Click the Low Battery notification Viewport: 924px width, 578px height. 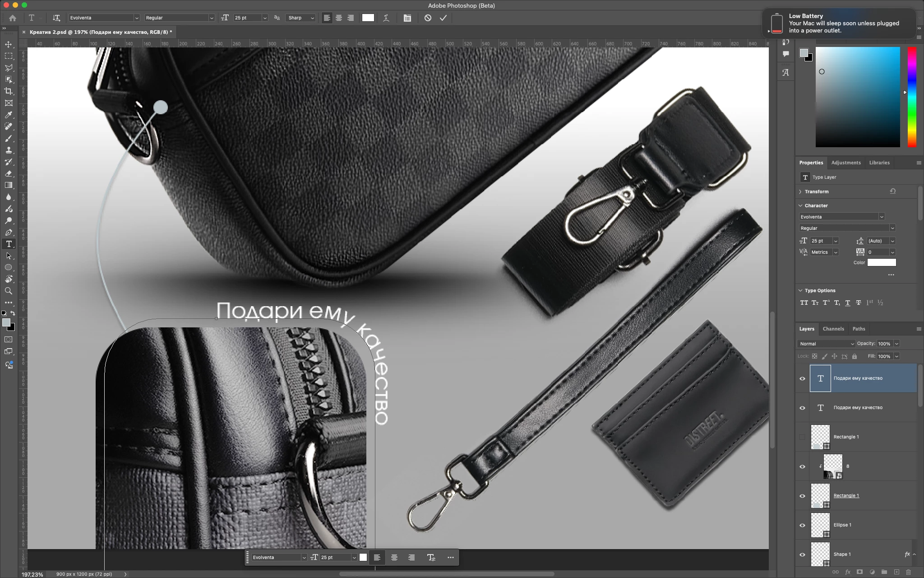click(839, 23)
